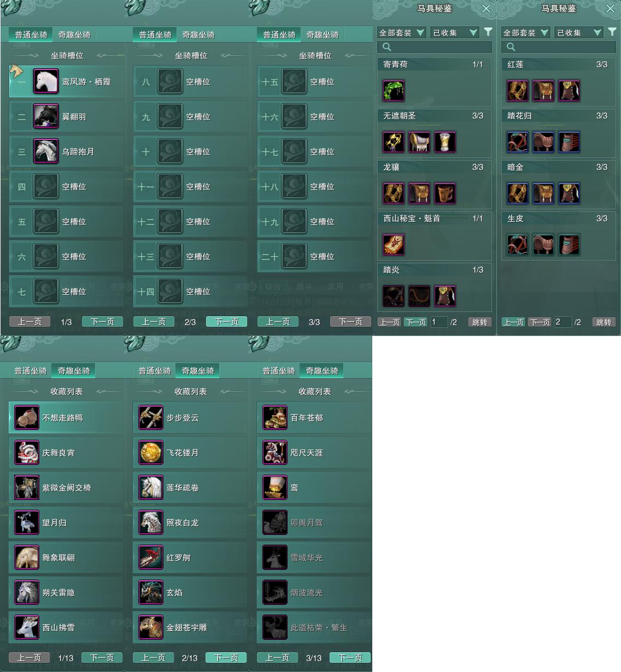Click the search field in first 马具秘鉴 panel
The height and width of the screenshot is (672, 621).
click(x=435, y=47)
